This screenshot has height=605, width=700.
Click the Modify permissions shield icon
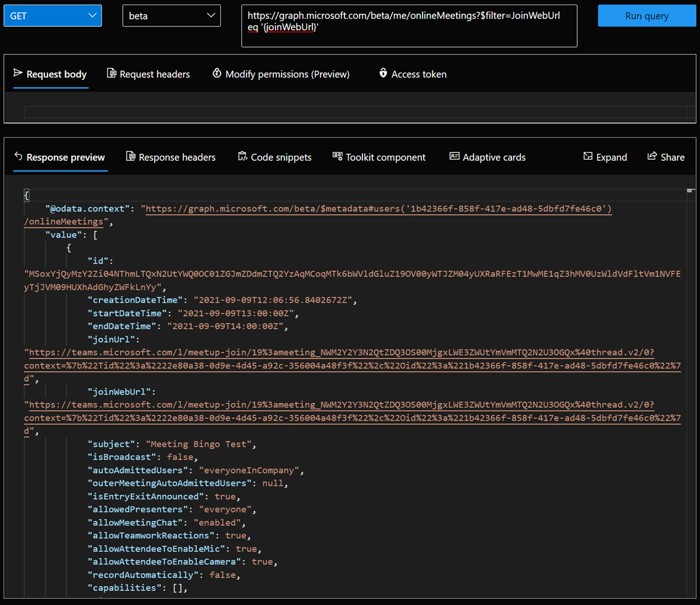(x=217, y=73)
